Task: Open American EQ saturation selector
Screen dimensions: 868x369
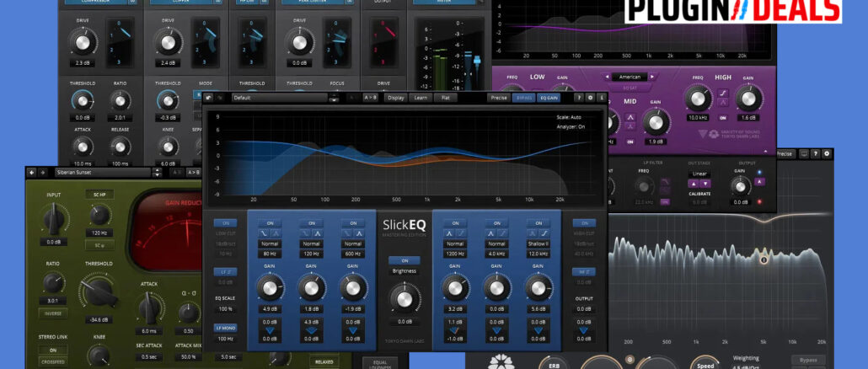Action: [x=630, y=77]
